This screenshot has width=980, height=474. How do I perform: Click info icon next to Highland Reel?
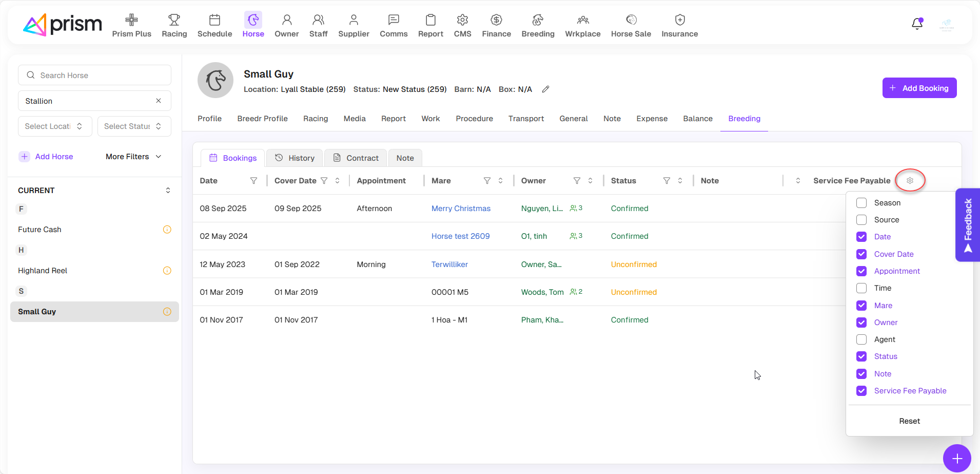tap(167, 271)
